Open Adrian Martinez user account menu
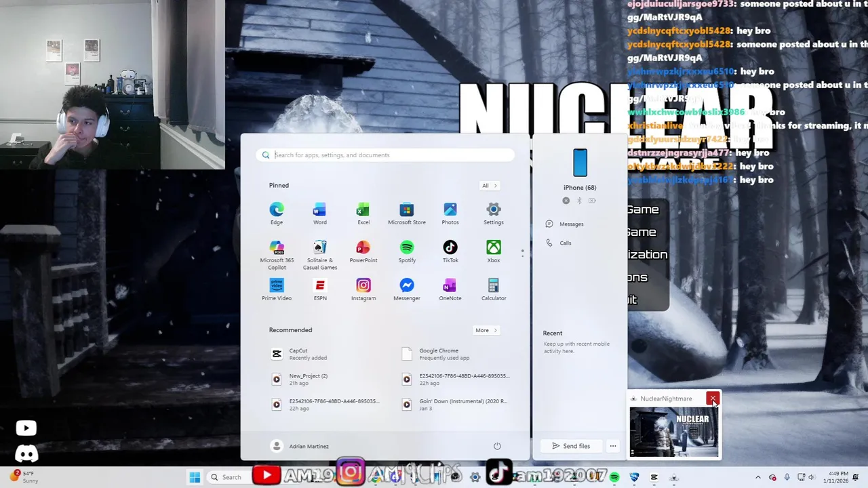This screenshot has height=488, width=868. point(300,446)
